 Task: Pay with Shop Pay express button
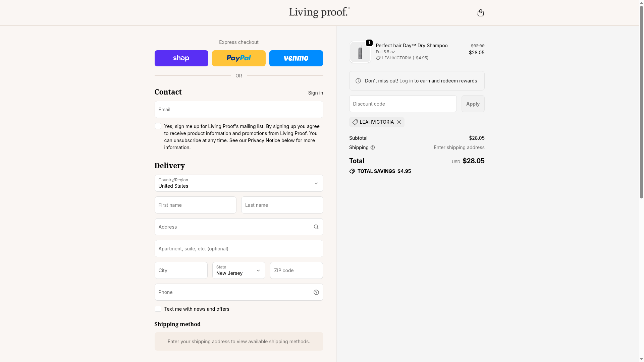coord(181,58)
